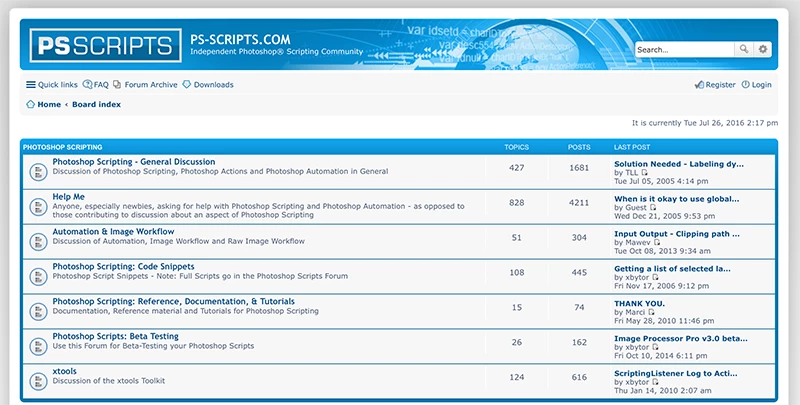The image size is (800, 405).
Task: Click the Register link
Action: pos(715,85)
